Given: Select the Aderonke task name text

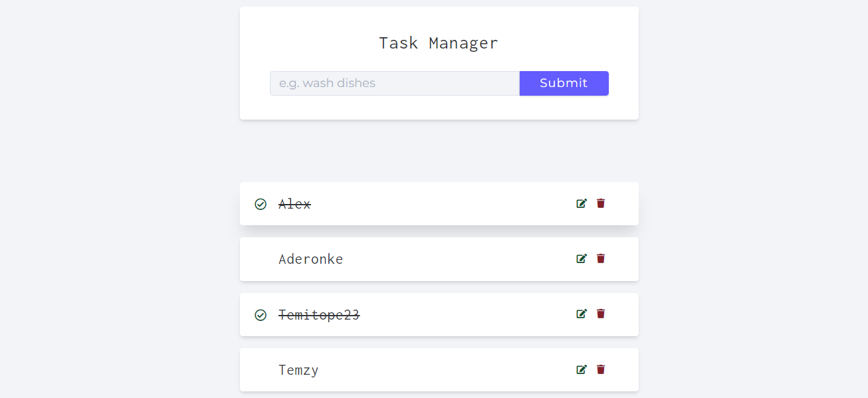Looking at the screenshot, I should [x=310, y=259].
